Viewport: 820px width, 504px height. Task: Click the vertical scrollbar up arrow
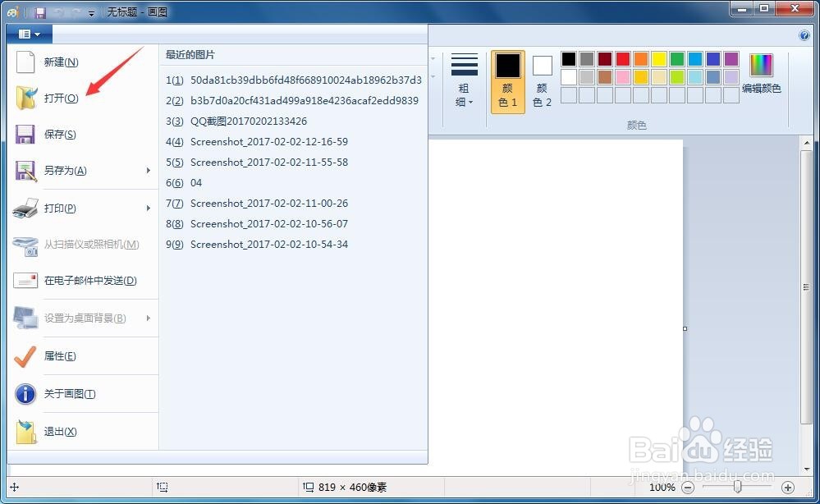click(806, 143)
